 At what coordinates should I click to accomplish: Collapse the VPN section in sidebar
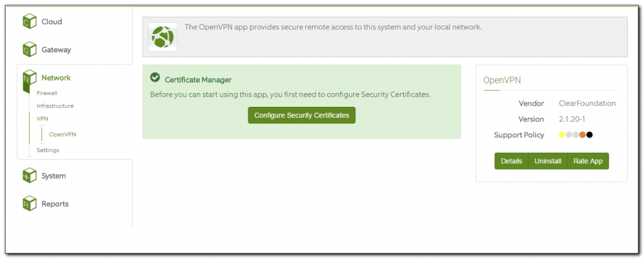(42, 118)
